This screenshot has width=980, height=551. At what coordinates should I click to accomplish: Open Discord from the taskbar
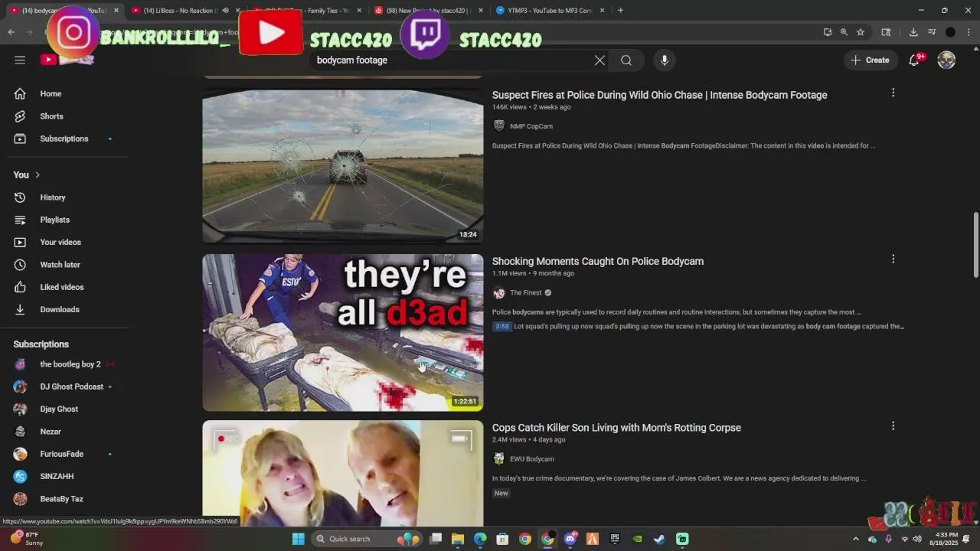coord(570,539)
